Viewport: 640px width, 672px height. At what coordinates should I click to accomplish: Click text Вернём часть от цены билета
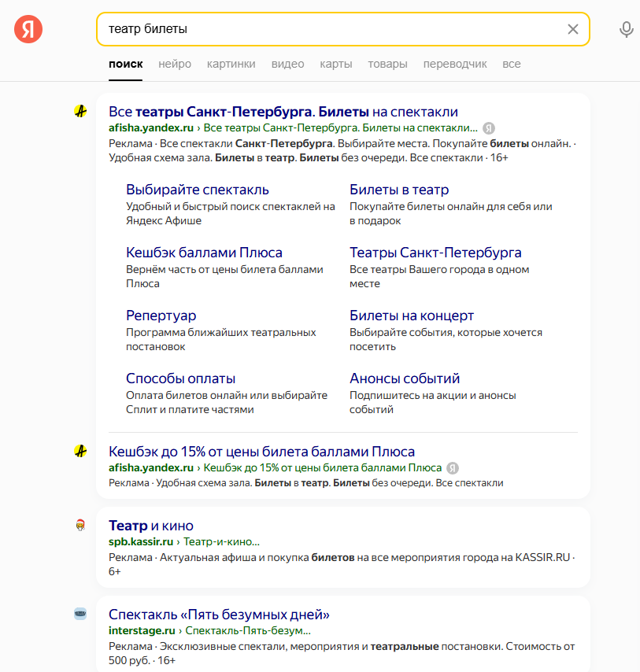click(224, 276)
